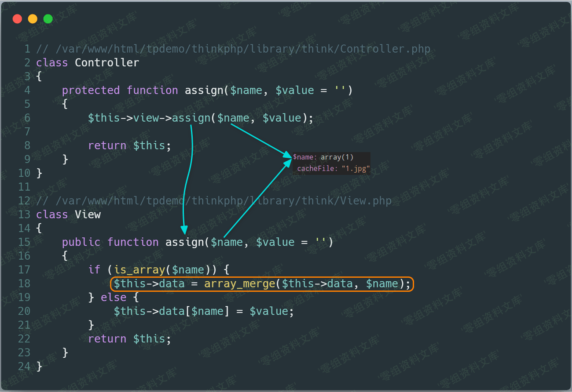The height and width of the screenshot is (392, 572).
Task: Click the 'protected' keyword on line 4
Action: [91, 91]
